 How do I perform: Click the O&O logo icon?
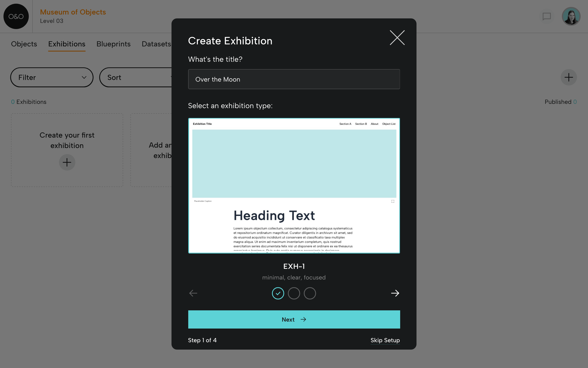coord(16,16)
